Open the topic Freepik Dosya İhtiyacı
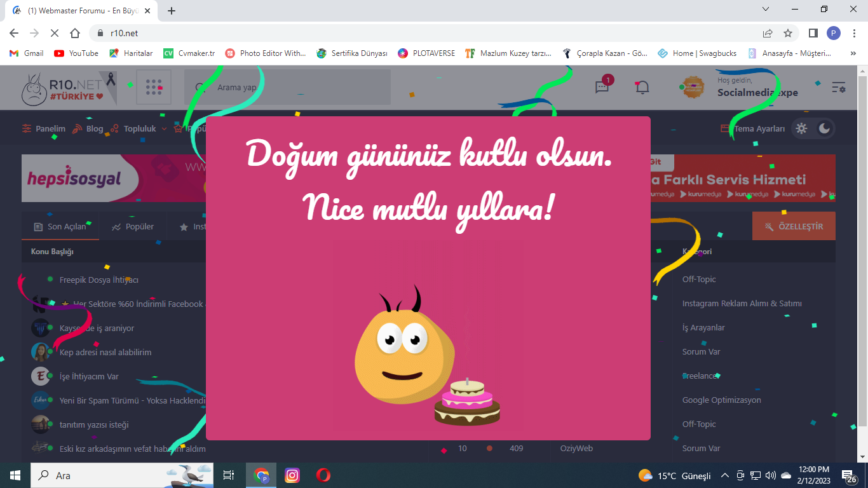Viewport: 868px width, 488px height. click(x=99, y=280)
